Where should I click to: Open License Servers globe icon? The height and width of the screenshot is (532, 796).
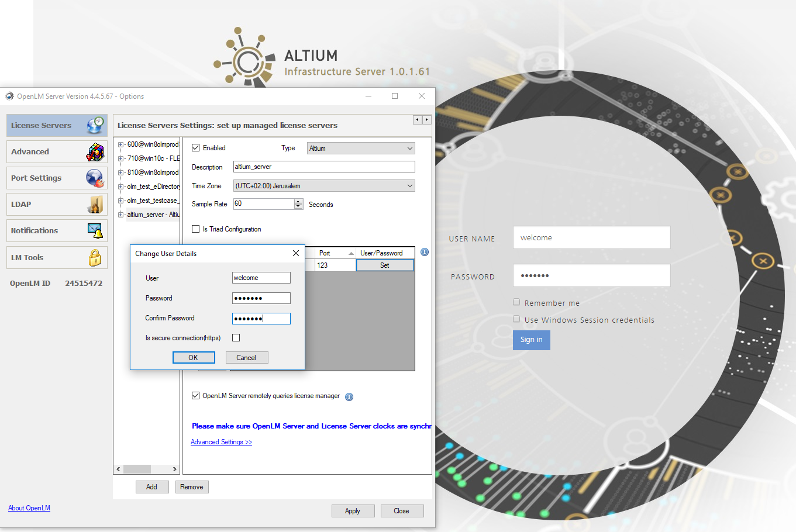coord(95,125)
